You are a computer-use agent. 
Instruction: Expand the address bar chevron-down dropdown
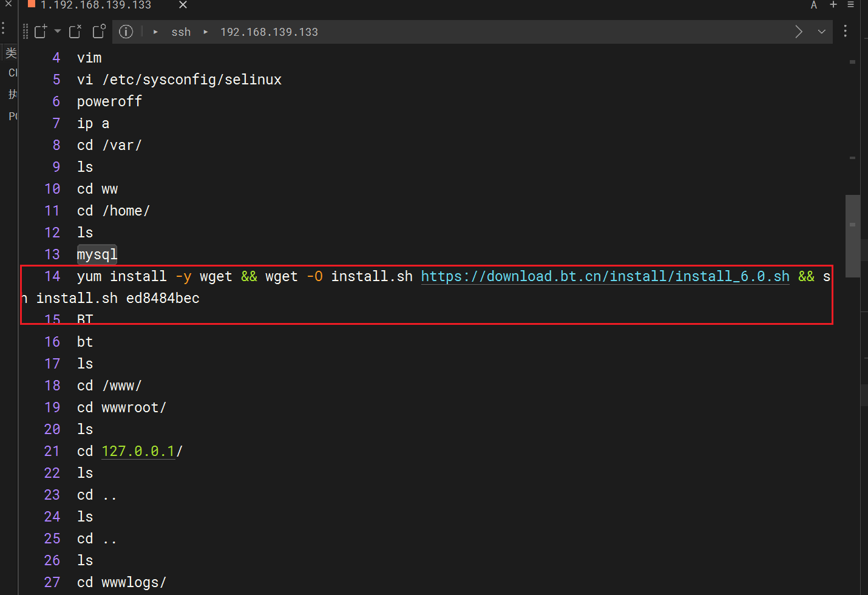coord(821,32)
